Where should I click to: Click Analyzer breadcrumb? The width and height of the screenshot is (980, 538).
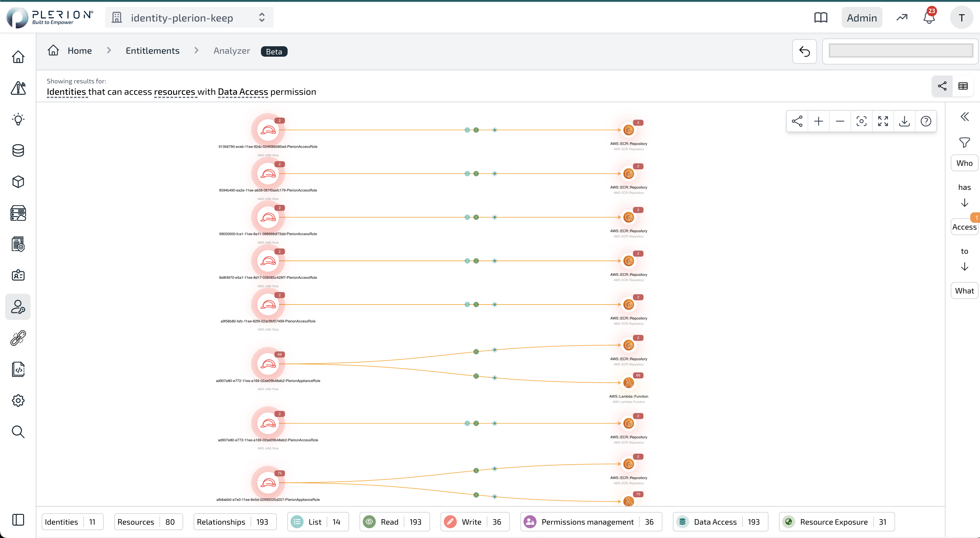(232, 50)
